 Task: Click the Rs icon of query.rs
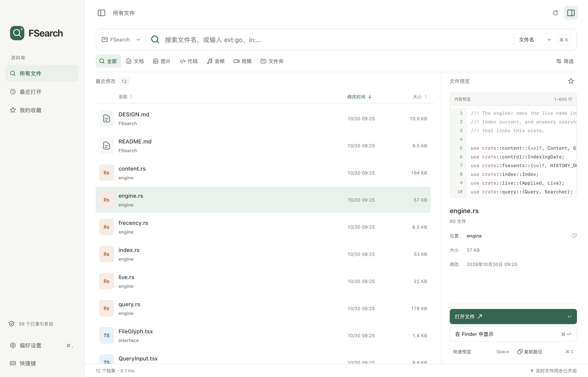pos(106,308)
